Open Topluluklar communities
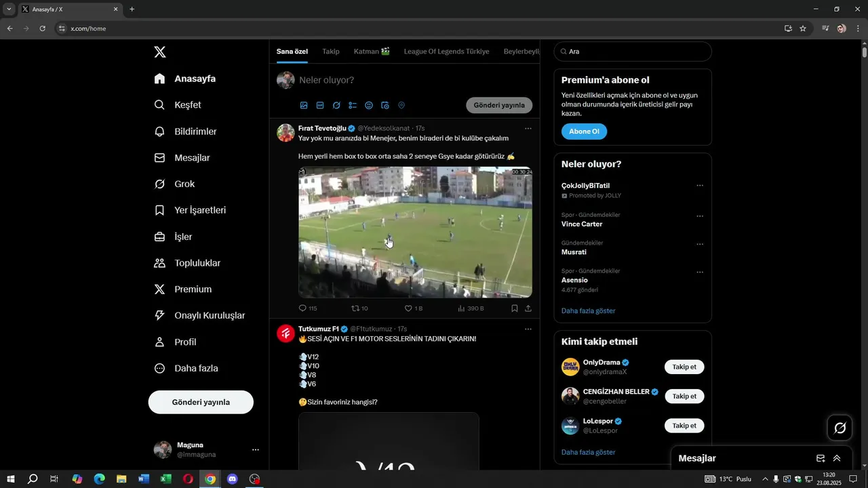The image size is (868, 488). [x=187, y=263]
